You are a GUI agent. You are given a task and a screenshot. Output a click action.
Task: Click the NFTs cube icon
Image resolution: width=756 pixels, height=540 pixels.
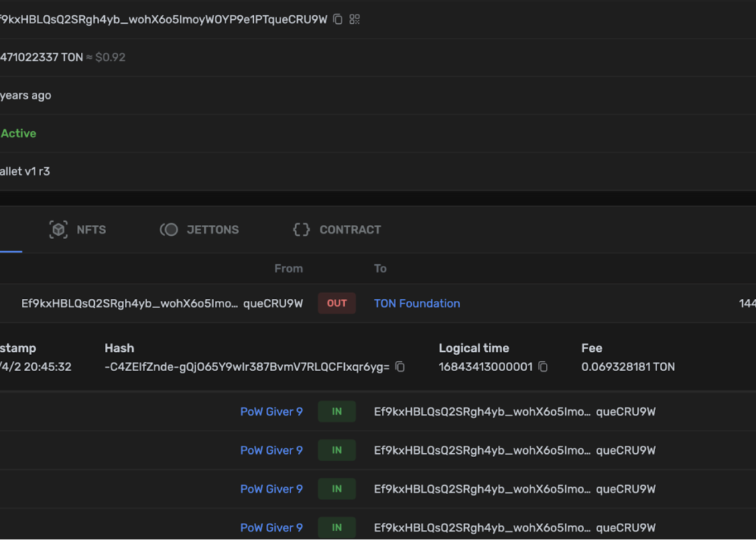[58, 230]
